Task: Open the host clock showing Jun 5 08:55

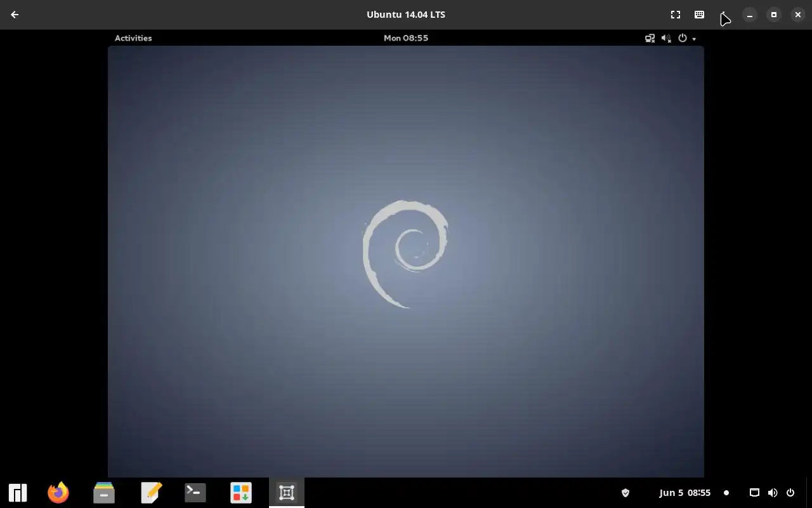Action: (x=685, y=493)
